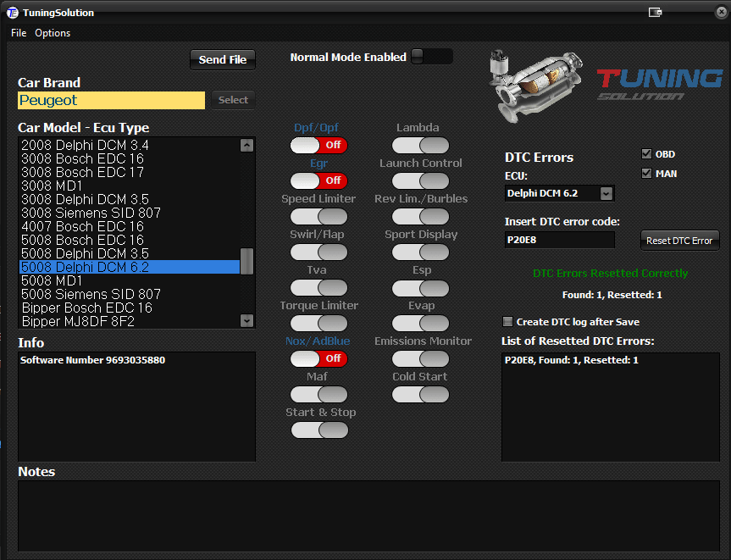Toggle the Egr switch
The width and height of the screenshot is (731, 560).
(318, 180)
